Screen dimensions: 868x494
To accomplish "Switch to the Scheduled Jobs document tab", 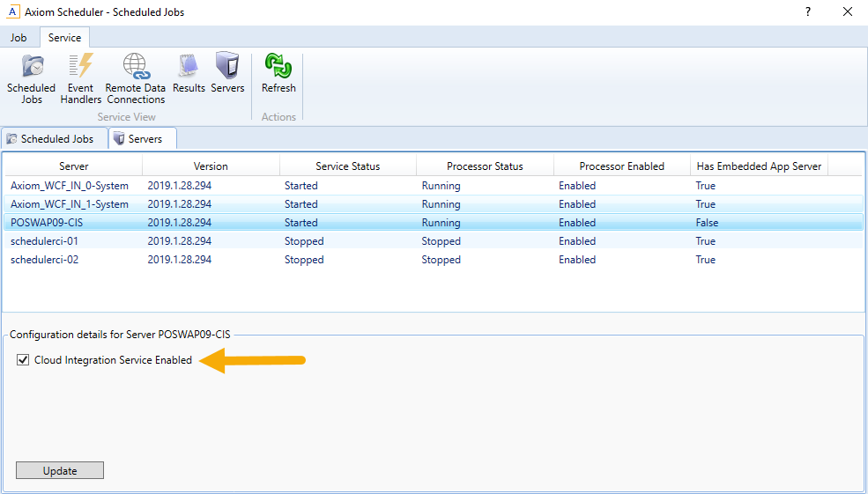I will [55, 139].
